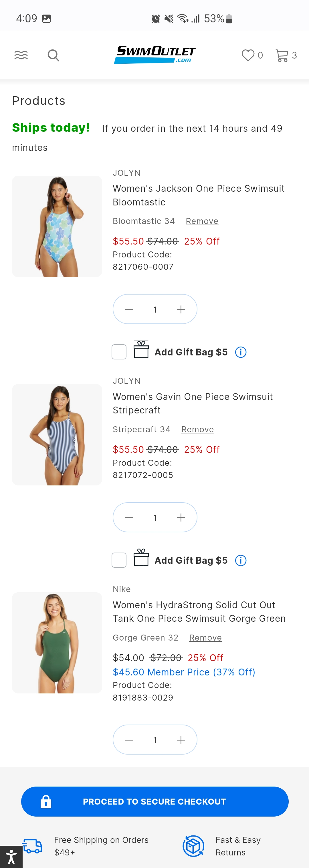The width and height of the screenshot is (309, 868).
Task: Enable gift bag for Gavin Stripecraft swimsuit
Action: coord(119,560)
